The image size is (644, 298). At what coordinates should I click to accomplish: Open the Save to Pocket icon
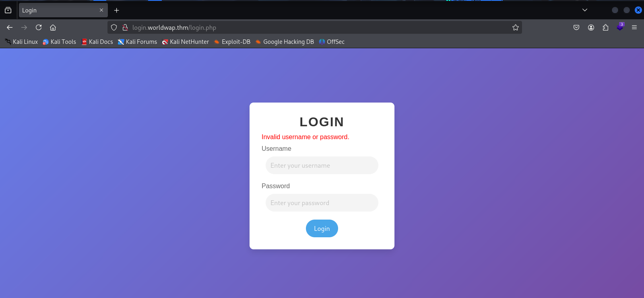[576, 27]
